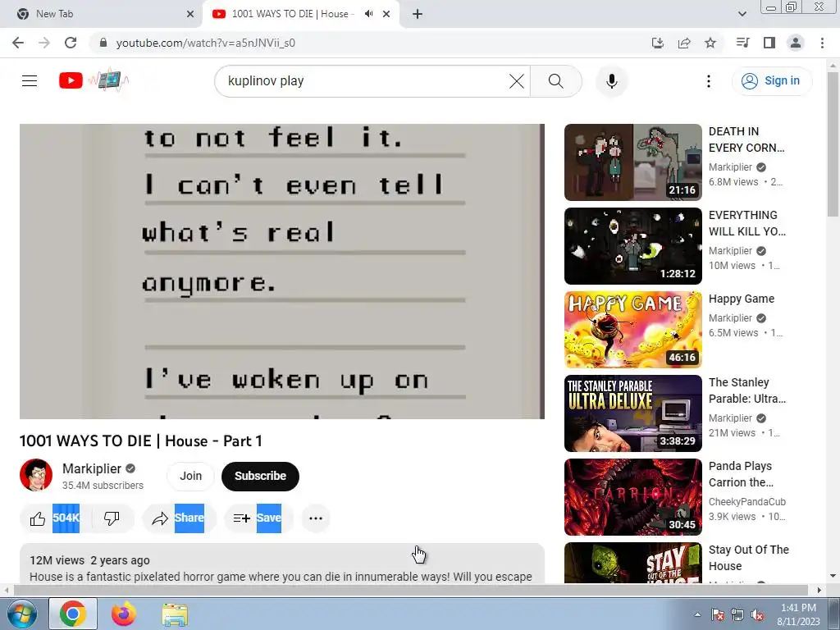The height and width of the screenshot is (630, 840).
Task: Click the YouTube search input field
Action: click(364, 81)
